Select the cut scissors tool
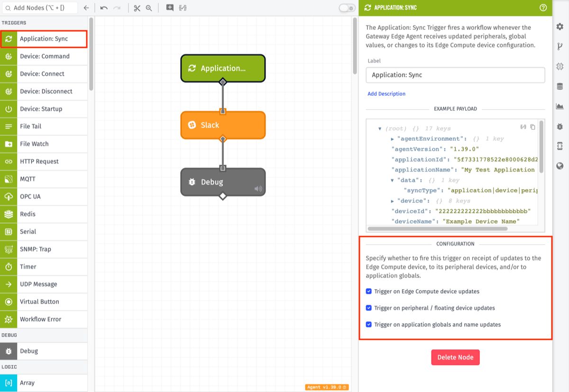 (137, 8)
